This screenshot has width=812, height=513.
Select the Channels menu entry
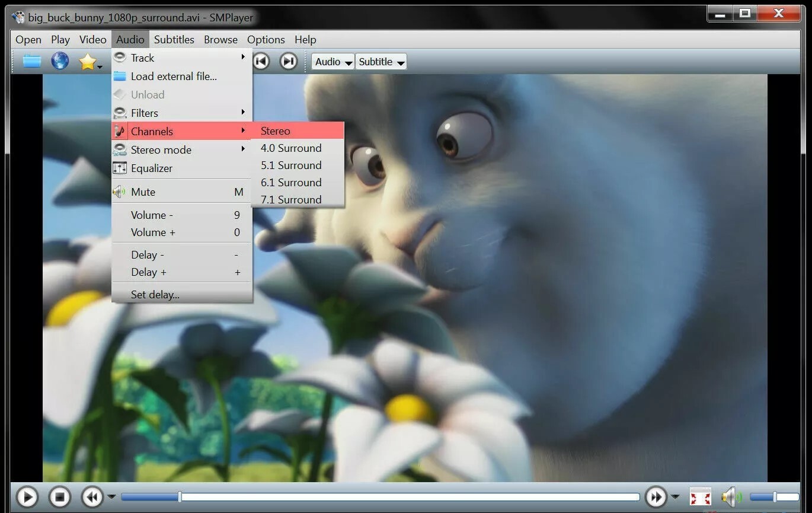(x=182, y=131)
